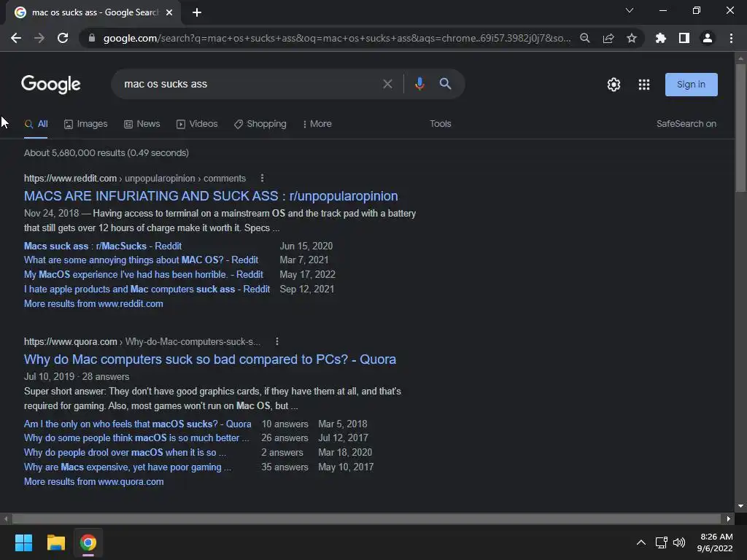Click the blue search magnifier button

click(x=446, y=84)
